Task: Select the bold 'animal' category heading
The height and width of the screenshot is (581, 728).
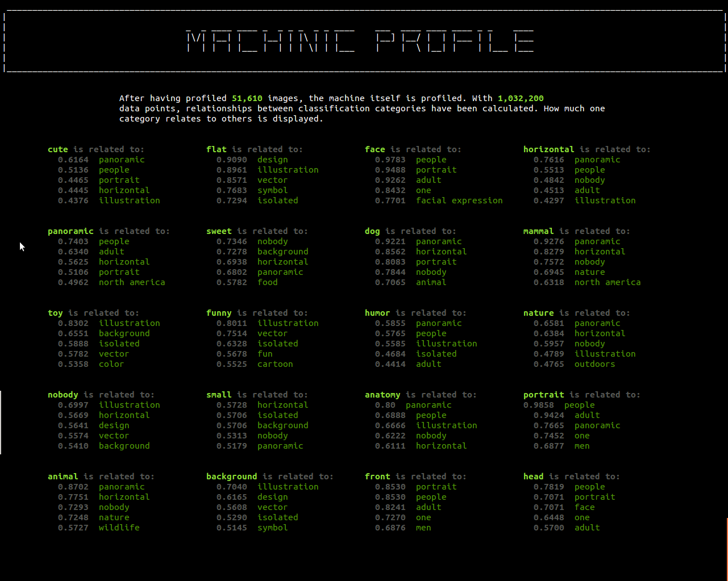Action: 63,476
